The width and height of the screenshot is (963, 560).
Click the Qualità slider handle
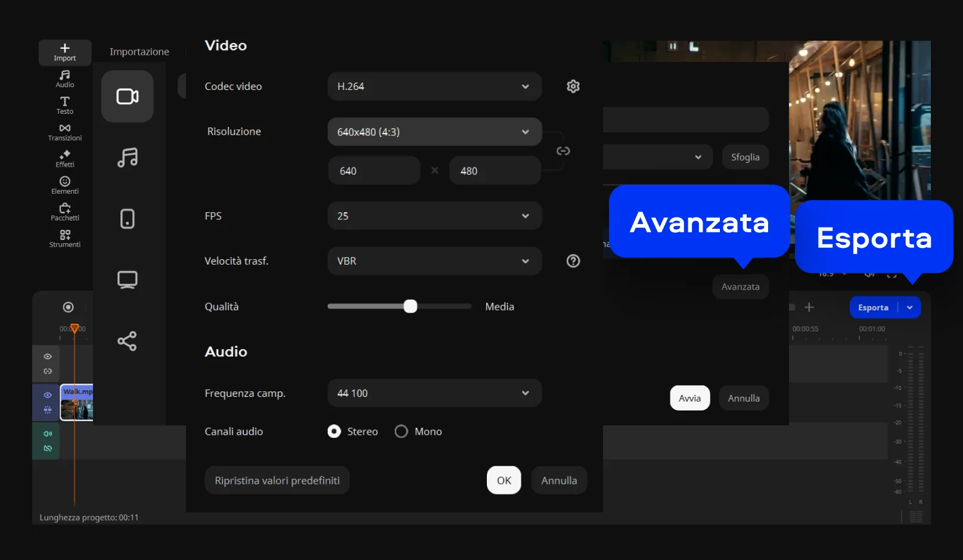coord(410,306)
